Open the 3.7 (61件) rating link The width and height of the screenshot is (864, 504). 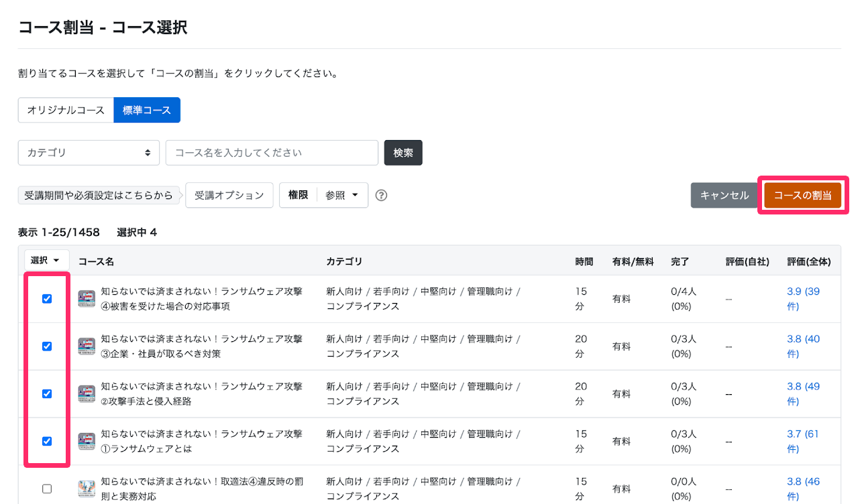click(x=804, y=442)
